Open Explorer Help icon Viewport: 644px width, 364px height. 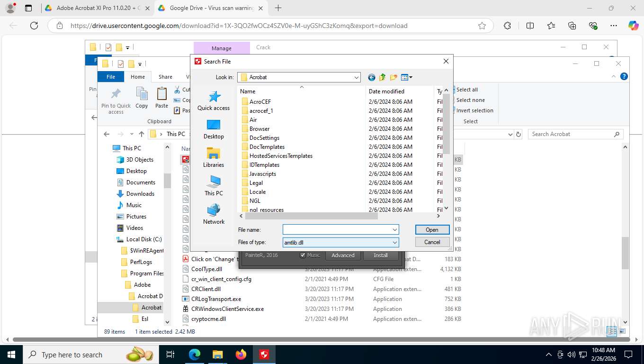point(624,76)
